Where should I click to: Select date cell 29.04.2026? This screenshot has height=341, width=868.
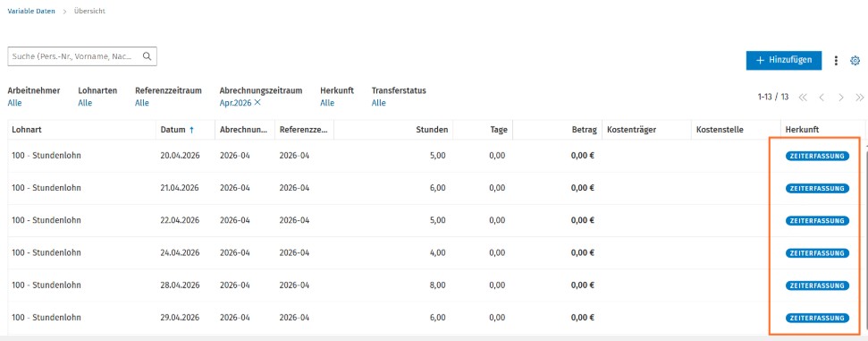pyautogui.click(x=180, y=318)
